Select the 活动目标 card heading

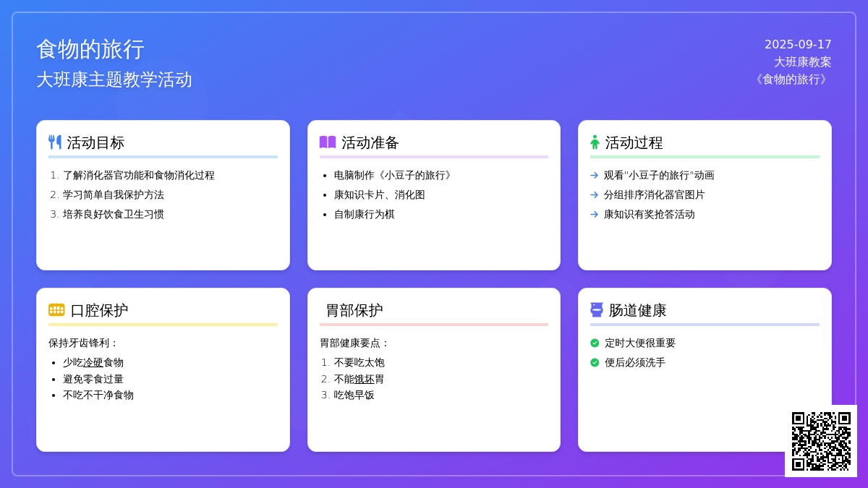(95, 142)
